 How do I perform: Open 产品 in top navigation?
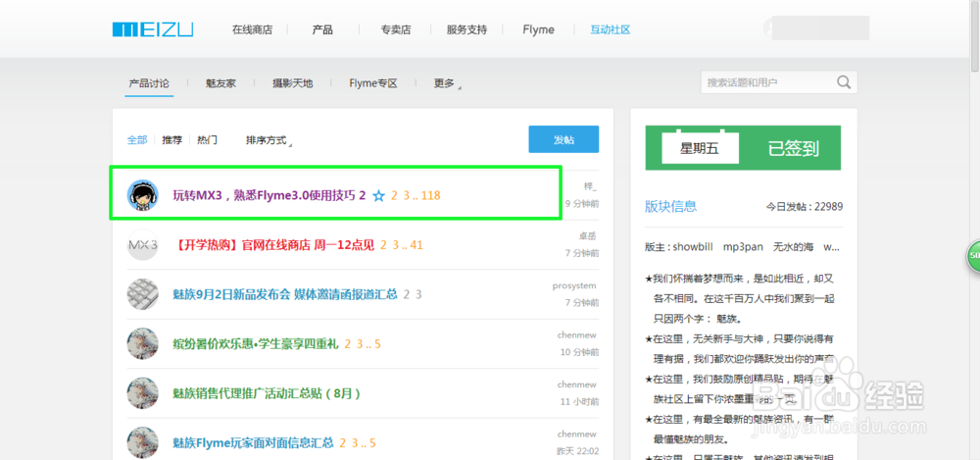coord(322,29)
